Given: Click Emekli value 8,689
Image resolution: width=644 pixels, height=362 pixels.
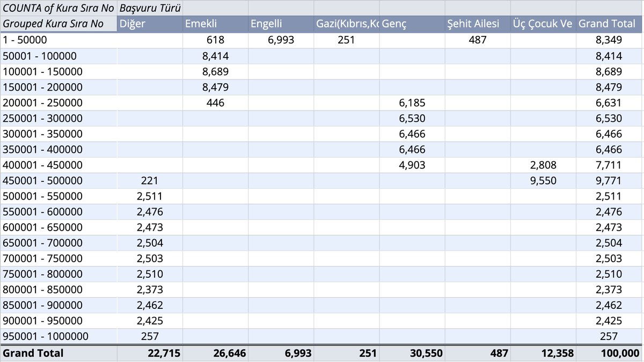Looking at the screenshot, I should 215,71.
